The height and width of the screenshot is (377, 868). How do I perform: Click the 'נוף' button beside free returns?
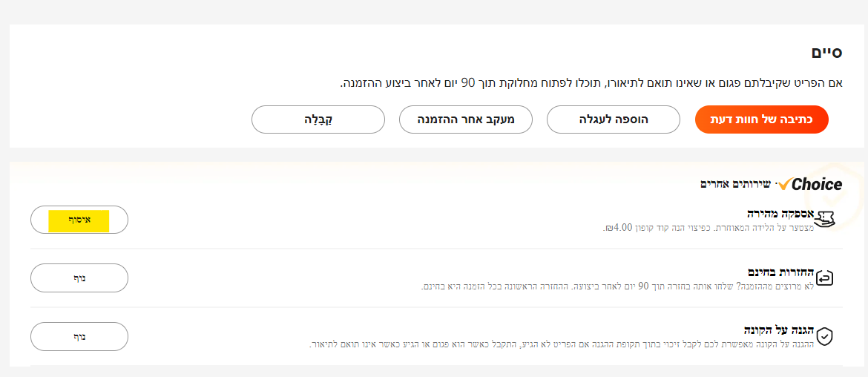click(79, 278)
